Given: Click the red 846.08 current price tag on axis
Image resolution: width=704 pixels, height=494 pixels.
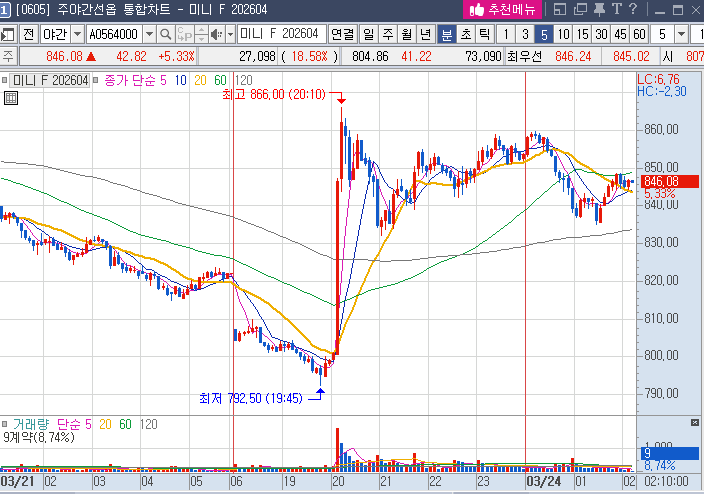Looking at the screenshot, I should click(669, 181).
